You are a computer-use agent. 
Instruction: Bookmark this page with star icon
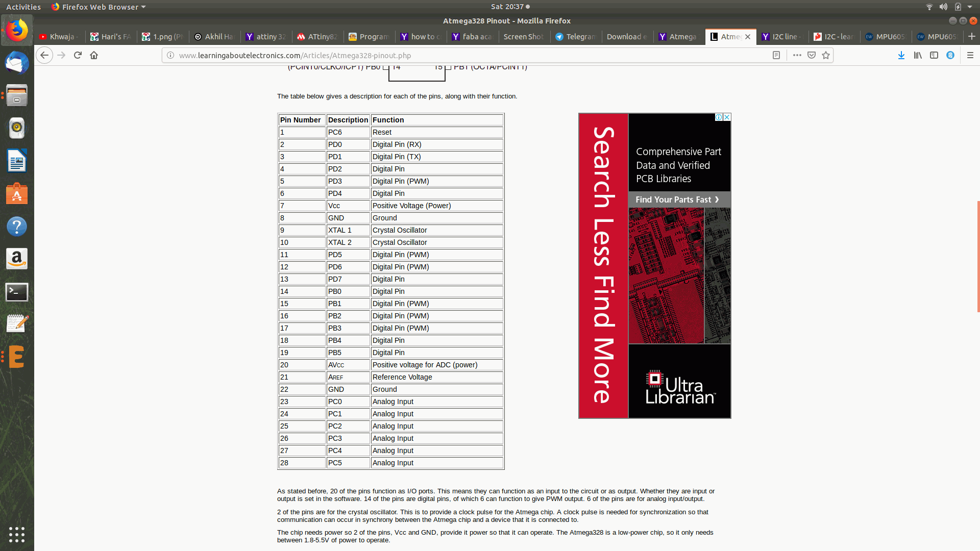826,55
